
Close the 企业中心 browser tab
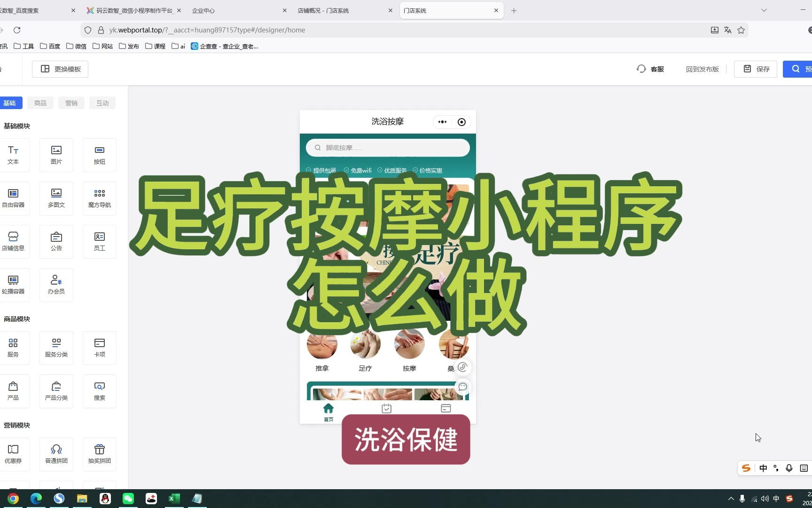pos(284,10)
